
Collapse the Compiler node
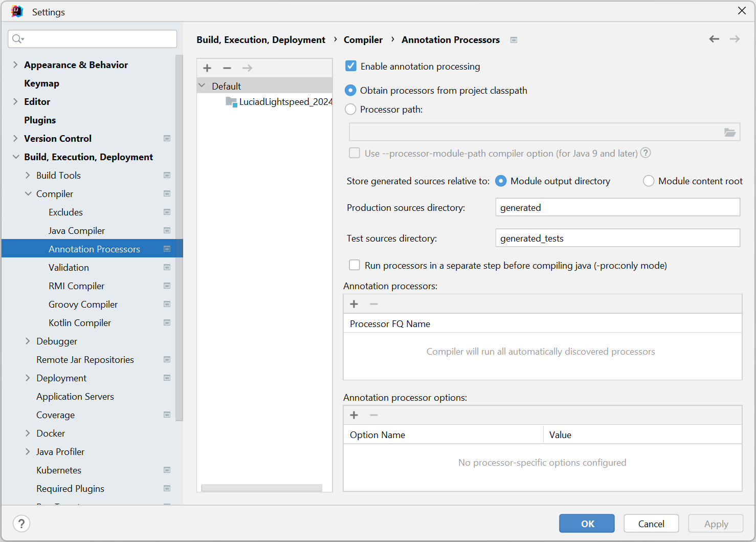[x=28, y=193]
